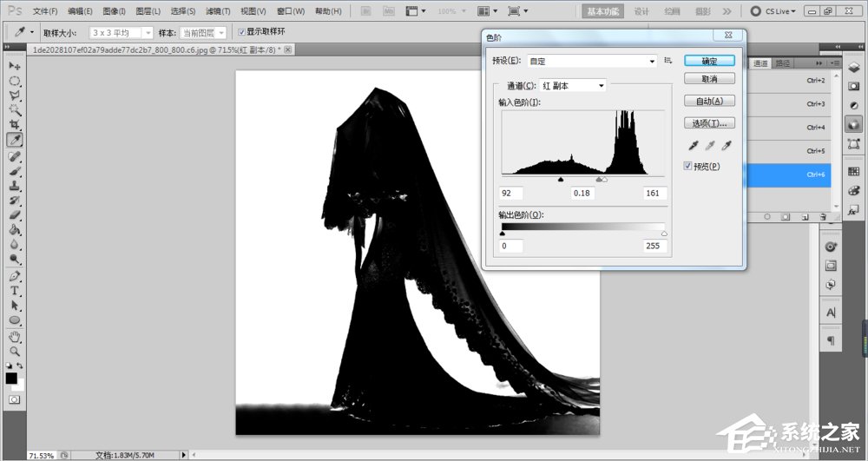Open the 预设(E) preset dropdown

point(592,61)
